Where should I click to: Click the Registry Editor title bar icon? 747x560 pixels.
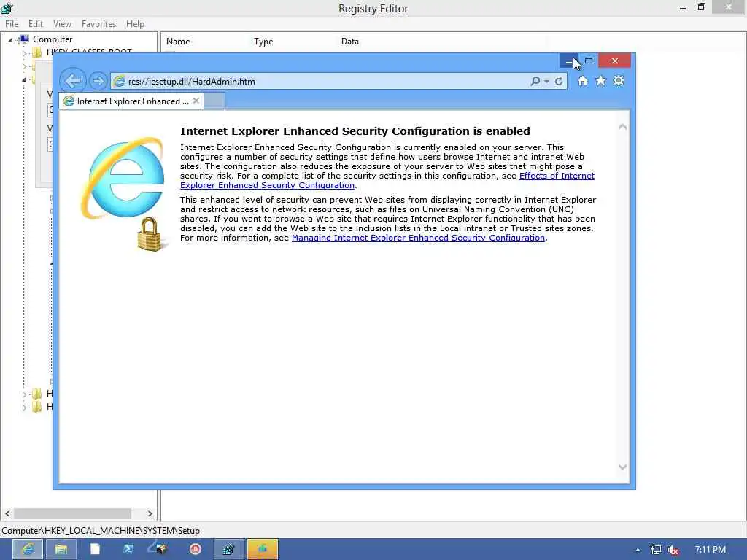coord(7,8)
